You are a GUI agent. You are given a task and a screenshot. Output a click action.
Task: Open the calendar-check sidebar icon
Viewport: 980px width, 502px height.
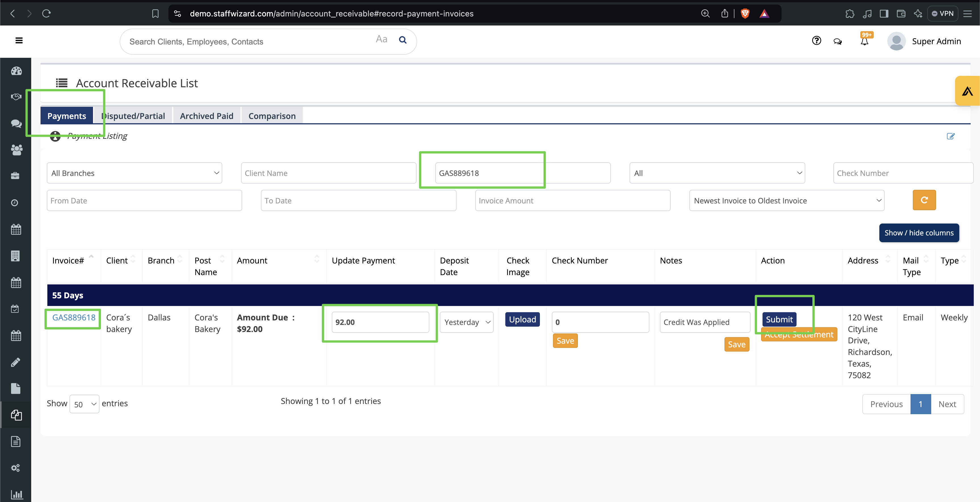click(15, 309)
